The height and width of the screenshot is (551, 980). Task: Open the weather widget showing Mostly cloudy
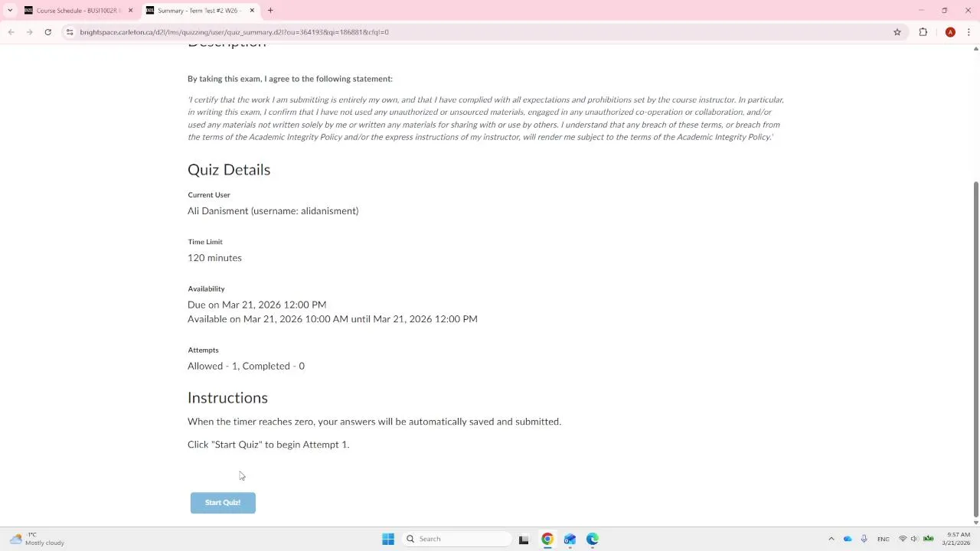click(x=37, y=539)
